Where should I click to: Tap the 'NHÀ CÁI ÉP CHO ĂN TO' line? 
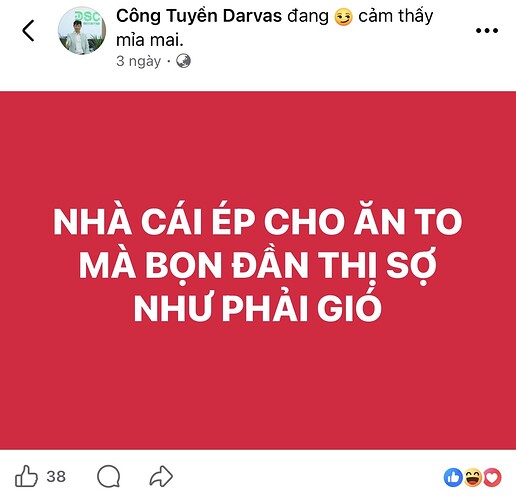pyautogui.click(x=258, y=219)
